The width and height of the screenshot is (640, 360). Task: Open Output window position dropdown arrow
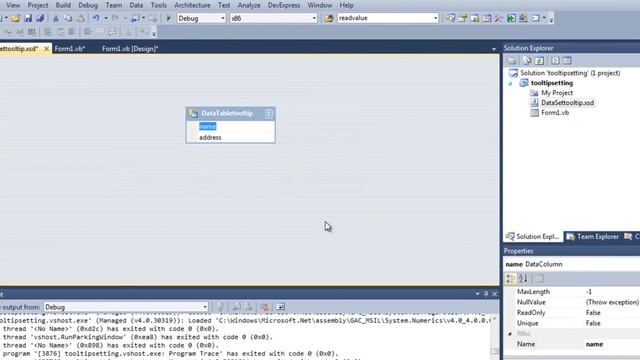click(x=478, y=294)
